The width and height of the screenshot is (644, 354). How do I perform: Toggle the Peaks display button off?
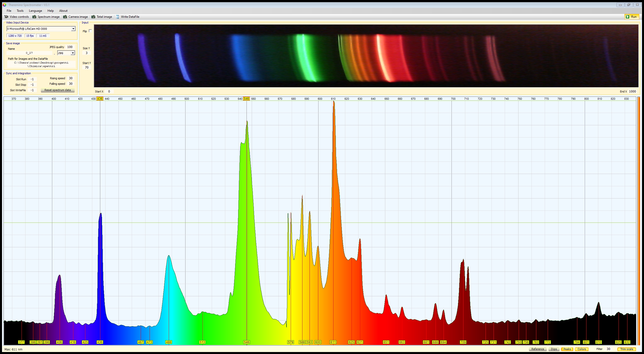click(x=567, y=349)
